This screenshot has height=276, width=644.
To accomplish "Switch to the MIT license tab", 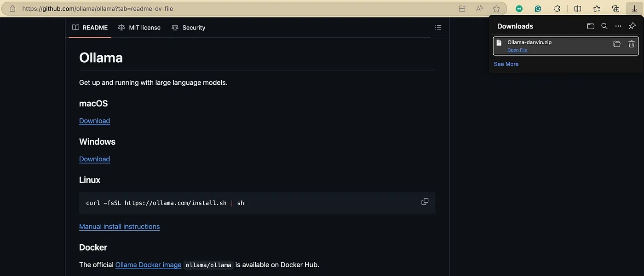I will coord(139,28).
